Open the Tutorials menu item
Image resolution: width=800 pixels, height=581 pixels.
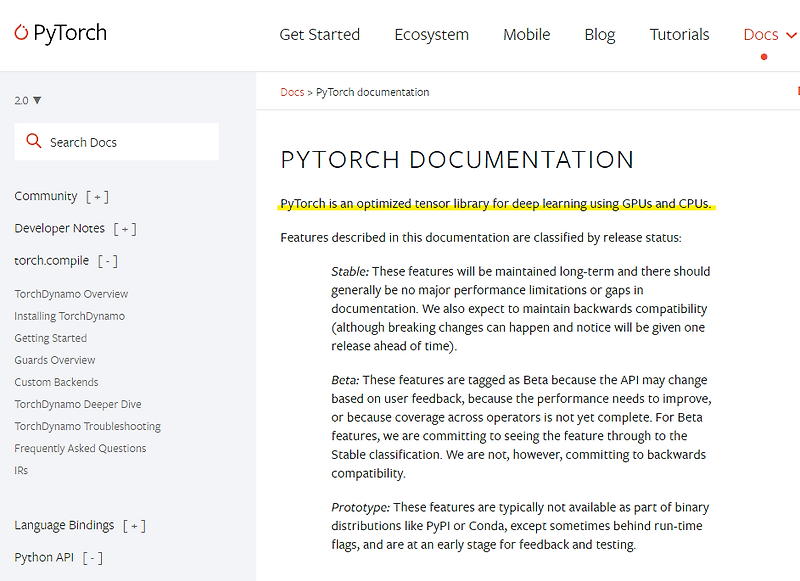pyautogui.click(x=679, y=33)
